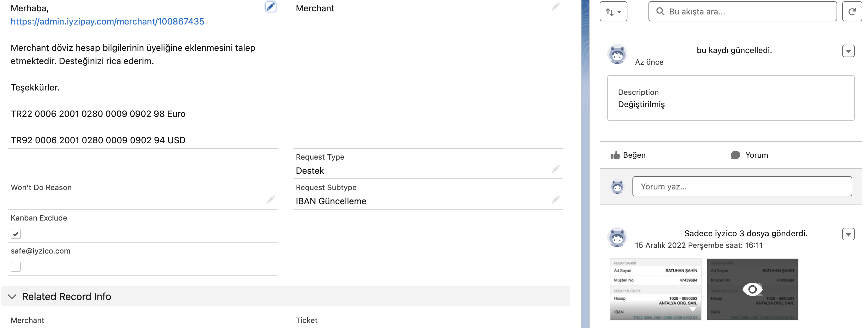Image resolution: width=868 pixels, height=328 pixels.
Task: Edit the Request Type field pencil
Action: click(555, 169)
